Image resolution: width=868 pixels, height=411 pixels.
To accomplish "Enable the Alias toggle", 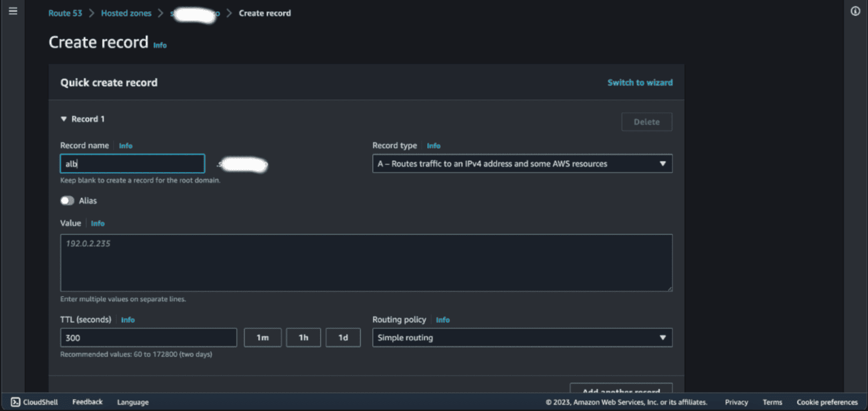I will coord(67,200).
